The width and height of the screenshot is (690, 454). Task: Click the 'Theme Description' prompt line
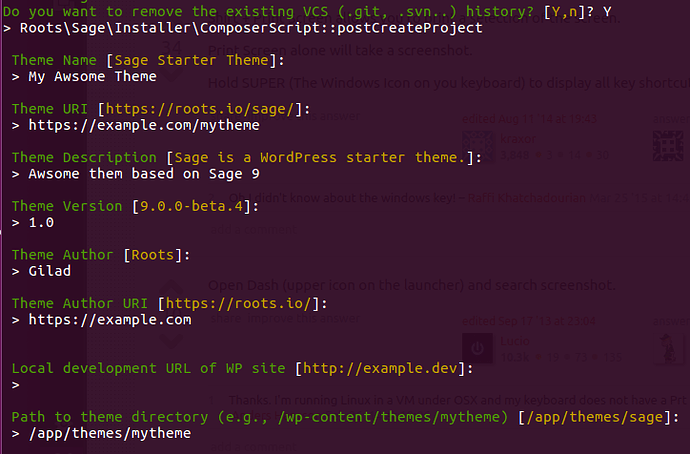pos(246,157)
